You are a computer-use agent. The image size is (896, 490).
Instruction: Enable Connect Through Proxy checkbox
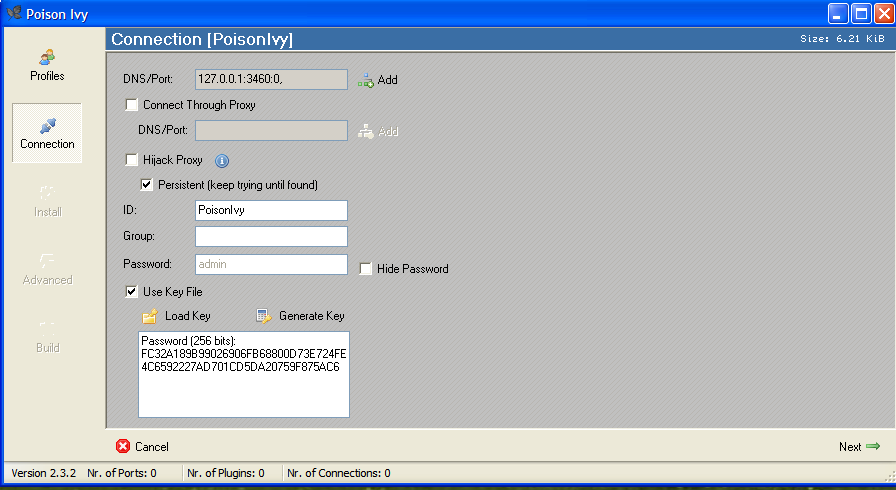coord(132,105)
